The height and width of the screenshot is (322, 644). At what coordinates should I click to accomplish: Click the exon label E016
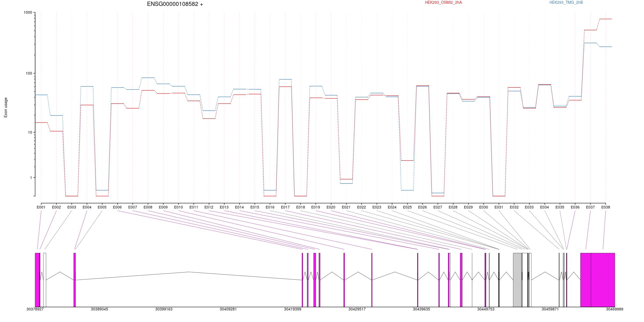coord(270,207)
